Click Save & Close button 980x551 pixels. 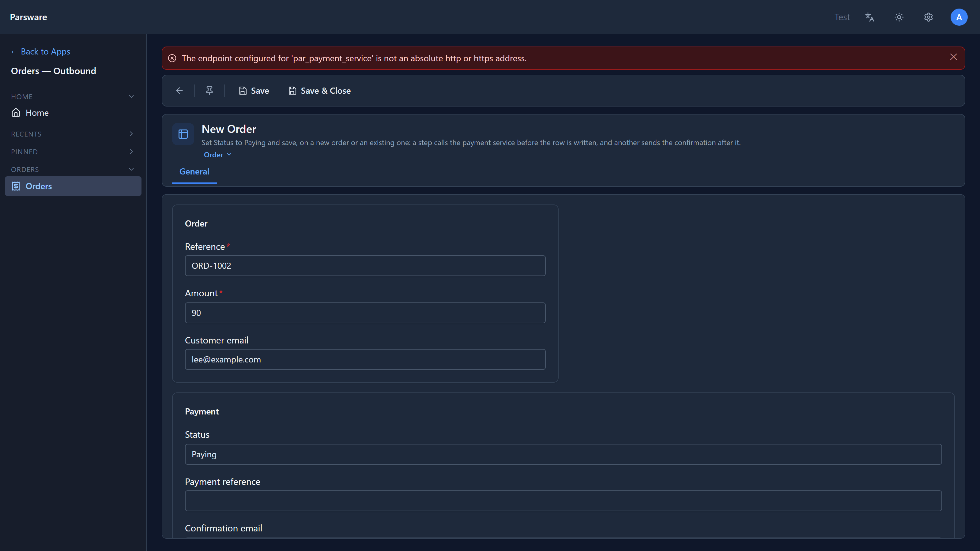coord(319,91)
